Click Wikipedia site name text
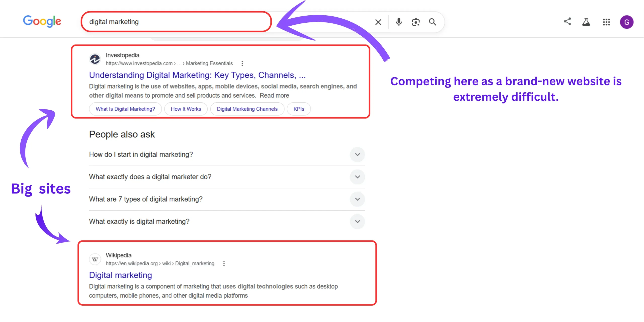The height and width of the screenshot is (322, 644). pyautogui.click(x=118, y=255)
